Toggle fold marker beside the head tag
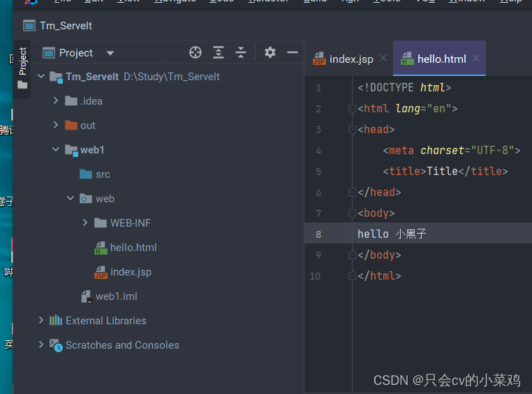The height and width of the screenshot is (394, 532). (x=353, y=130)
